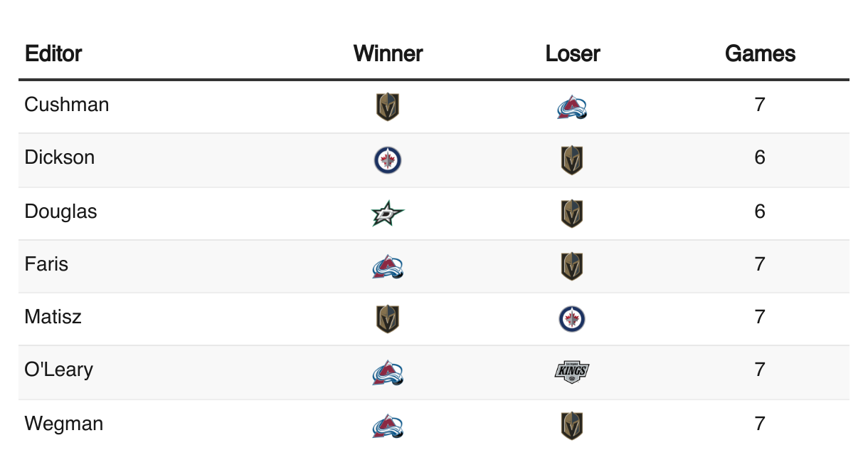
Task: Click the Avalanche logo in Cushman's Loser cell
Action: coord(573,108)
